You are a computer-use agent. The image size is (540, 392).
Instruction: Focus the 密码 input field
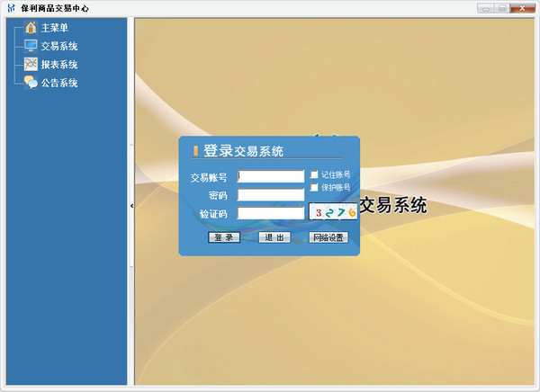(x=271, y=195)
